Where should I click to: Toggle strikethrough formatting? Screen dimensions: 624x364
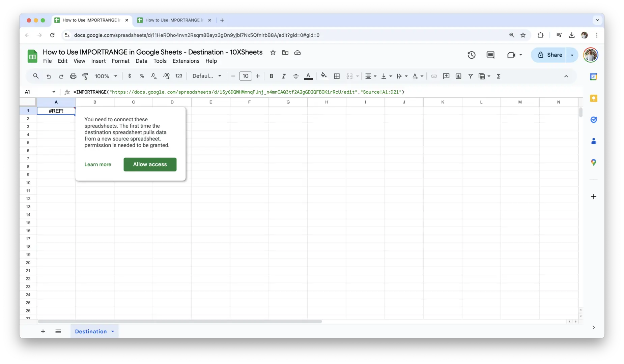coord(295,76)
